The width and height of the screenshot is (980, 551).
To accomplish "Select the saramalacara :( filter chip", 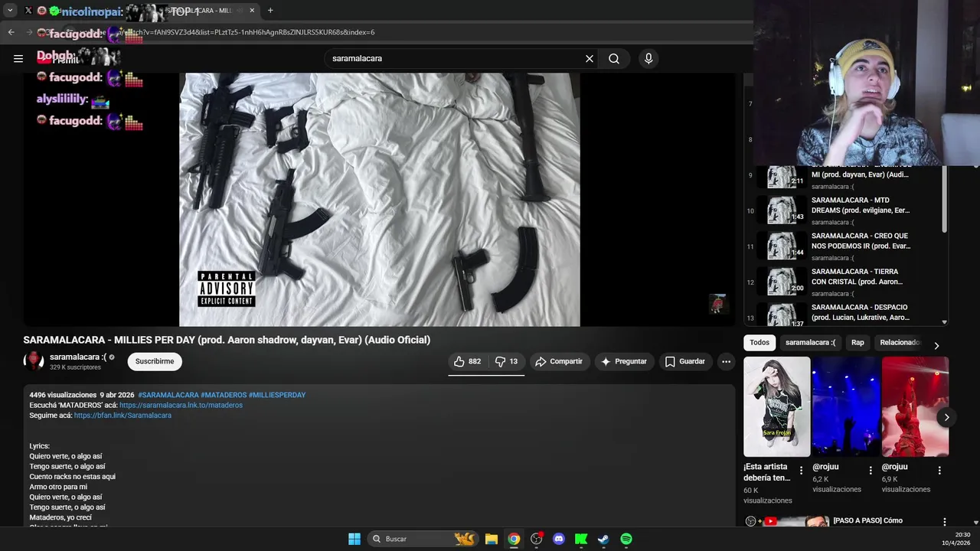I will [x=810, y=343].
